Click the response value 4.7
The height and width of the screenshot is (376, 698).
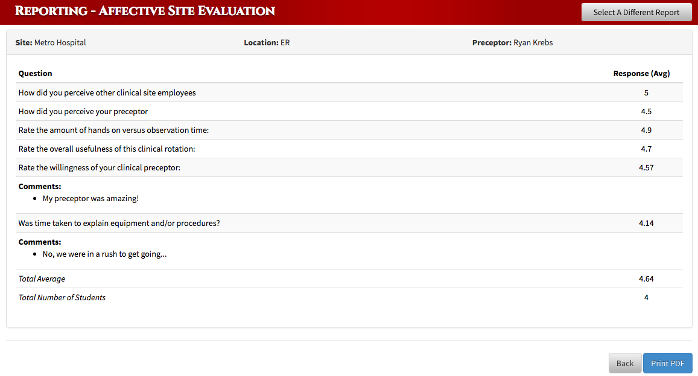coord(646,149)
